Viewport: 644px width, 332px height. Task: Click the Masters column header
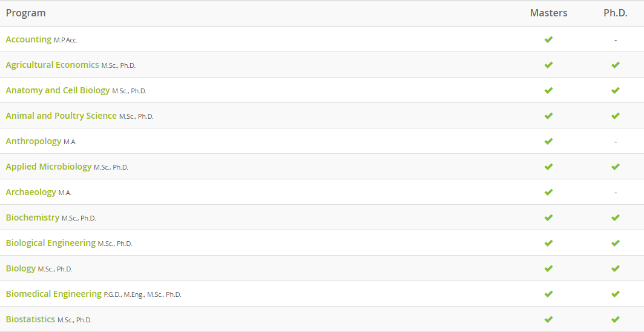coord(548,13)
